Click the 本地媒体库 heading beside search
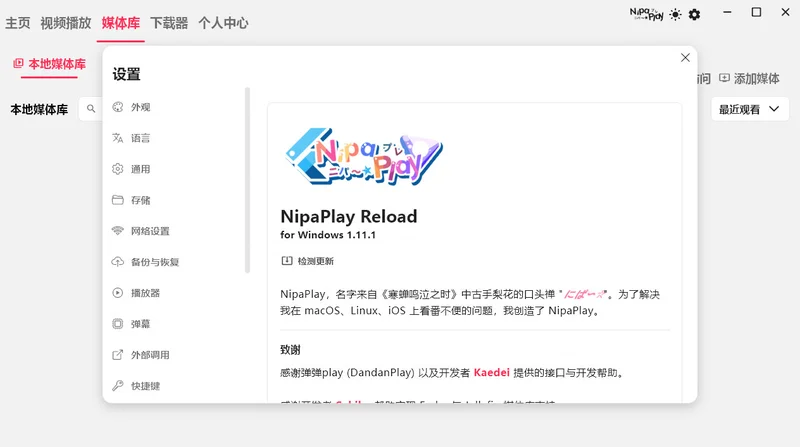 [x=39, y=110]
